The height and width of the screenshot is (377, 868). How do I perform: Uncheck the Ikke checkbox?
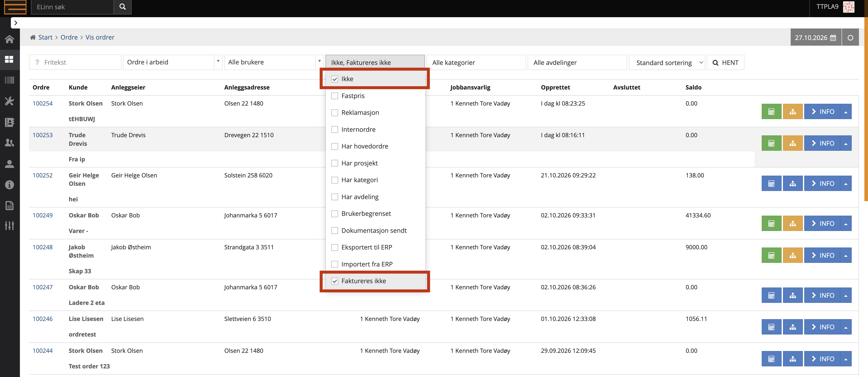334,79
